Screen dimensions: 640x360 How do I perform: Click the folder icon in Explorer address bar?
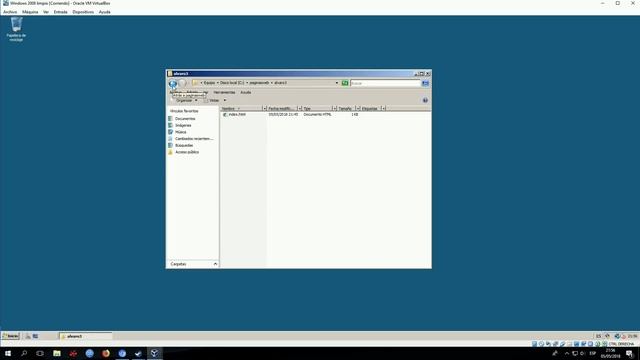[x=195, y=83]
